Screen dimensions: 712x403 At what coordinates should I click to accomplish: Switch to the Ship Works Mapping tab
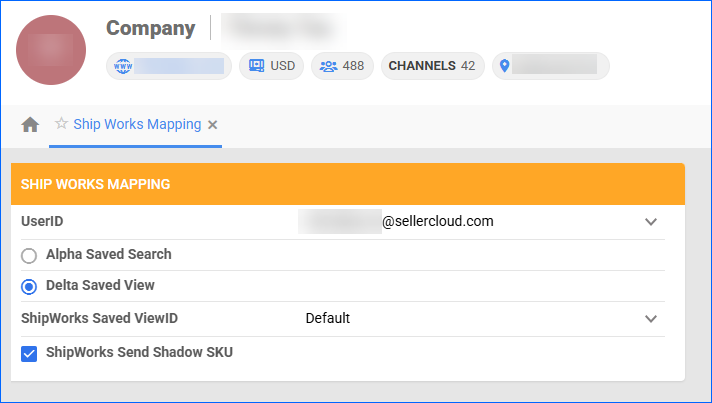[x=137, y=125]
